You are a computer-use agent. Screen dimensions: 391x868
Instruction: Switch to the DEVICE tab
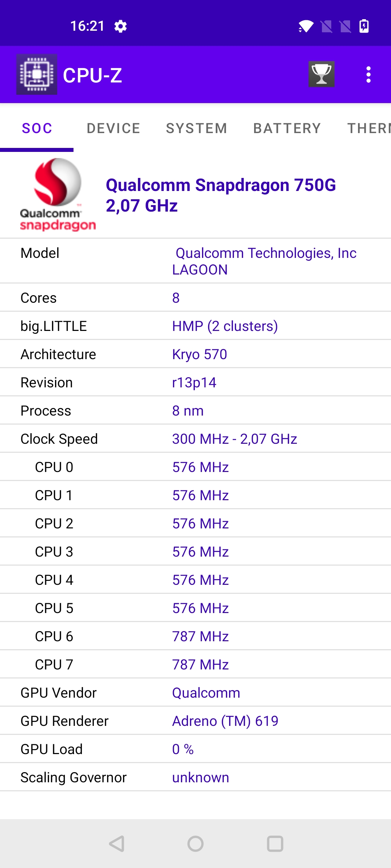(x=114, y=128)
